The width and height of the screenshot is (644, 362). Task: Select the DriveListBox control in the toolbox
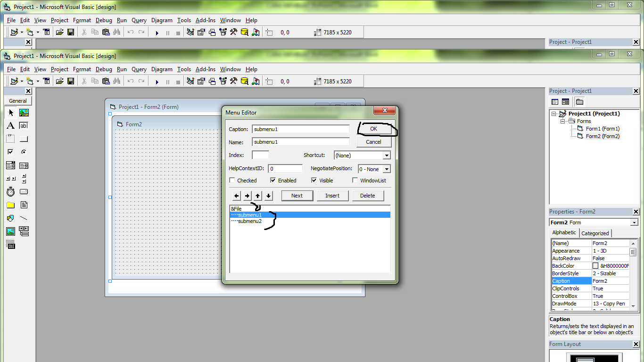pyautogui.click(x=24, y=192)
